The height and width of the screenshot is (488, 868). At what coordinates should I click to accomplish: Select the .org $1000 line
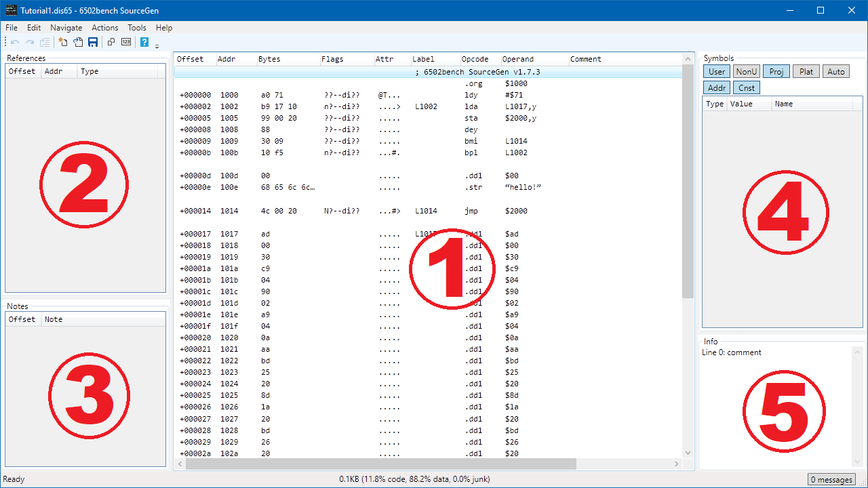coord(428,83)
